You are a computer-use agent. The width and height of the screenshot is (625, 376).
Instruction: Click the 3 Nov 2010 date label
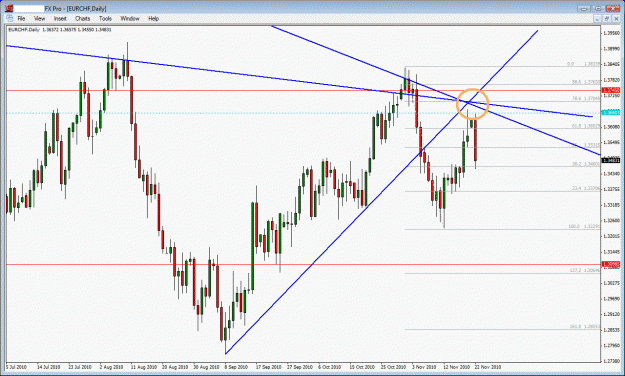point(424,367)
